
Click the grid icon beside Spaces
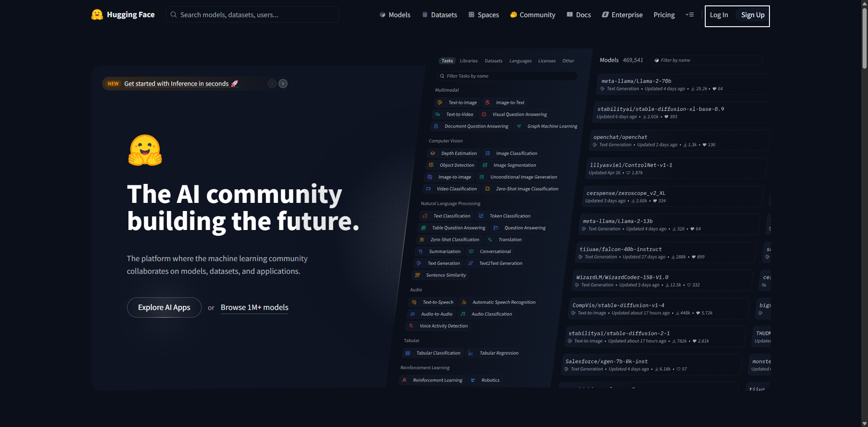click(472, 14)
